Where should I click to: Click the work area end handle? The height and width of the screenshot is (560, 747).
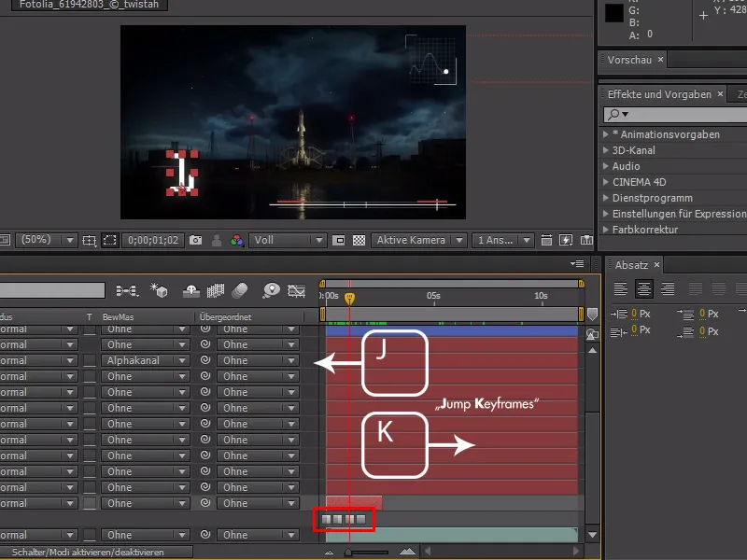pyautogui.click(x=581, y=314)
